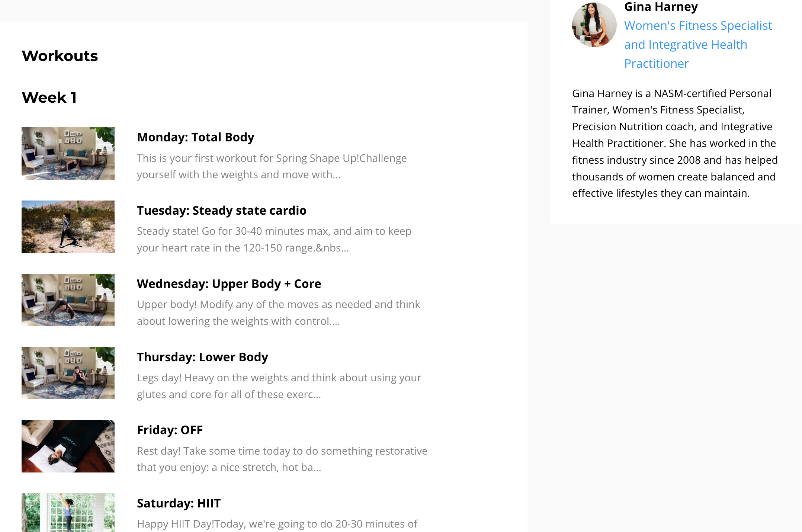Select the Wednesday Upper Body thumbnail
The image size is (802, 532).
click(68, 300)
